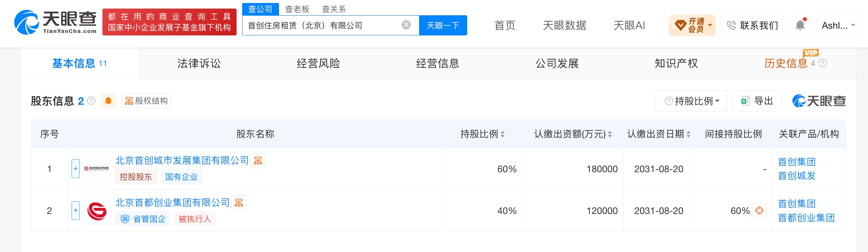Click 首创集团 link in row 2
This screenshot has width=868, height=252.
pos(797,204)
